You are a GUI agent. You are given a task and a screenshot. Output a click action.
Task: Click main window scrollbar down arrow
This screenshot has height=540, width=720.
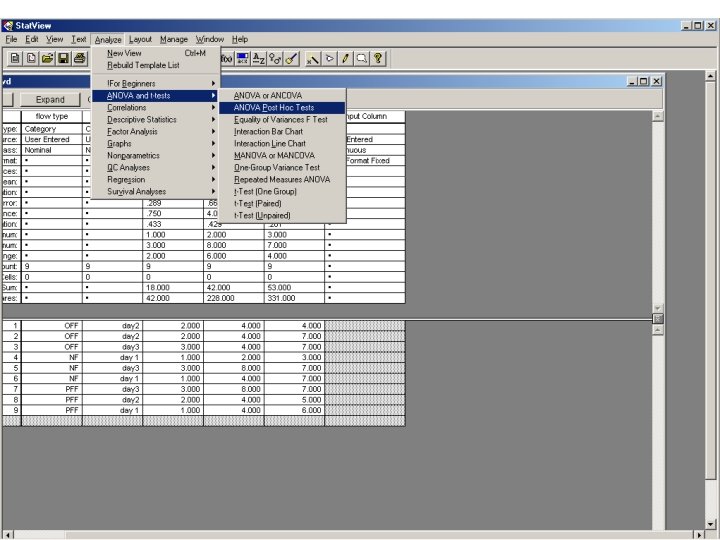[710, 524]
